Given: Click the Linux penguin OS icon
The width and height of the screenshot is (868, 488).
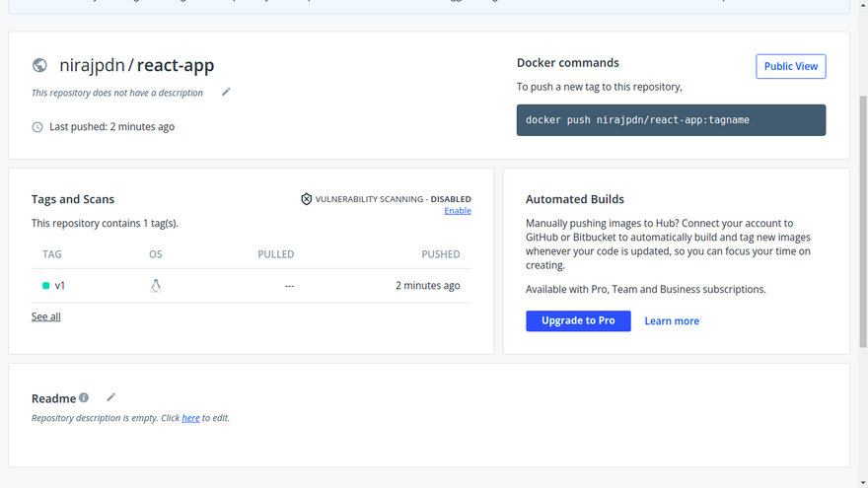Looking at the screenshot, I should tap(156, 286).
